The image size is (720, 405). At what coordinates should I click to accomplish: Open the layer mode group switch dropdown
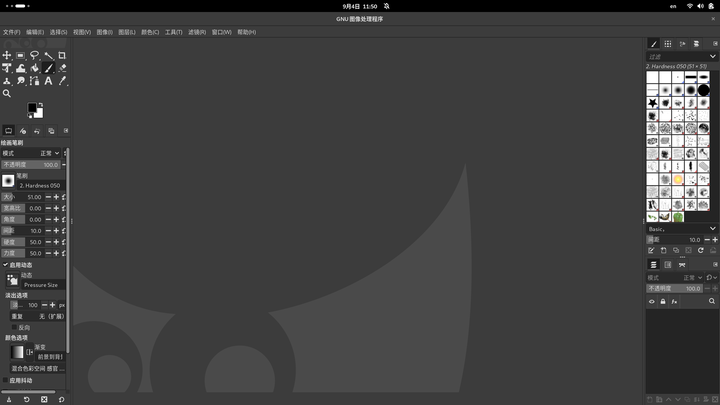point(712,277)
